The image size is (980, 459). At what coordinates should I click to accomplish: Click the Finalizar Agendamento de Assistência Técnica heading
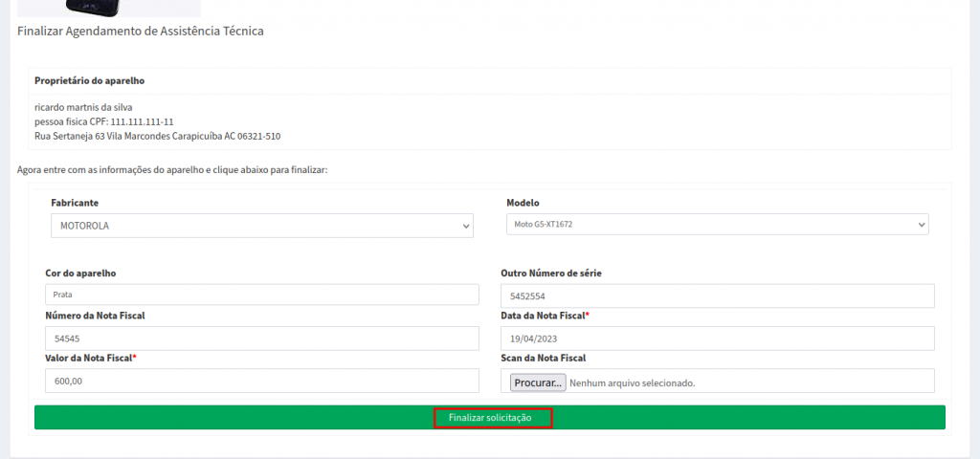pos(140,32)
